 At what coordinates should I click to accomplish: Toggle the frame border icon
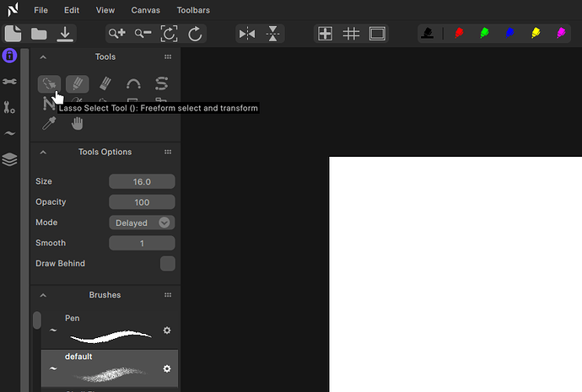click(377, 34)
